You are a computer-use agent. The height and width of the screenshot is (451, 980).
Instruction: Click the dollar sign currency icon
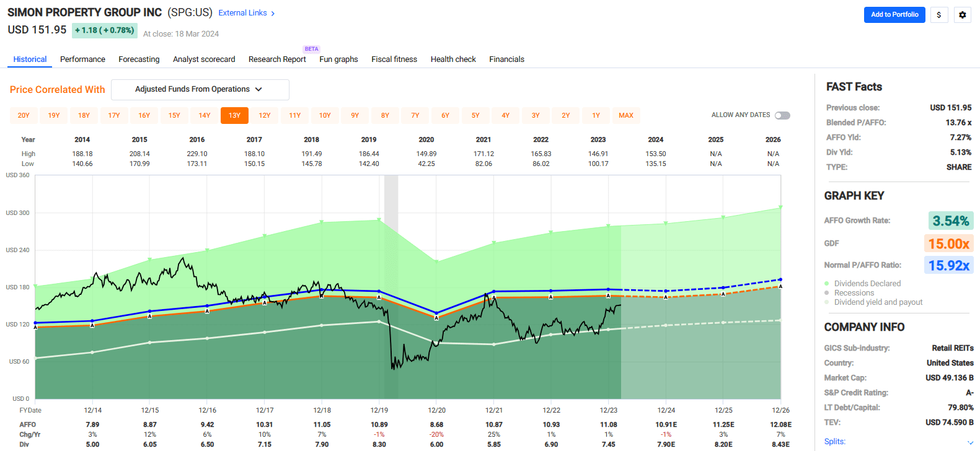(x=939, y=15)
